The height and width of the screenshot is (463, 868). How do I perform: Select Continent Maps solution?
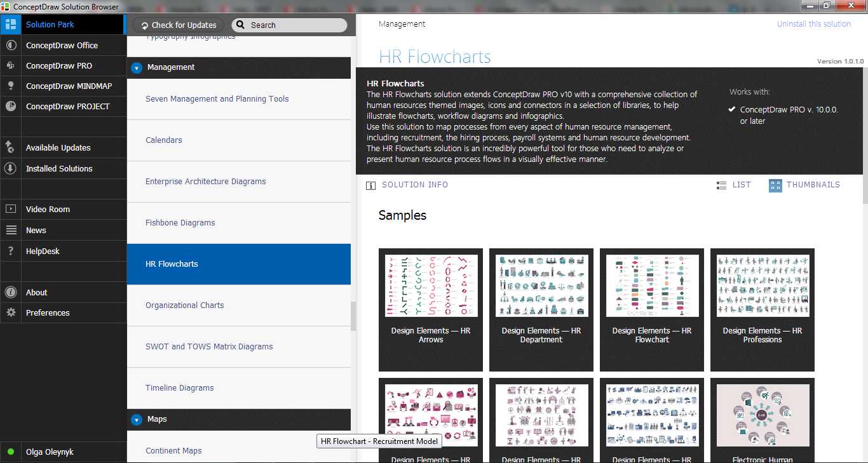point(239,447)
